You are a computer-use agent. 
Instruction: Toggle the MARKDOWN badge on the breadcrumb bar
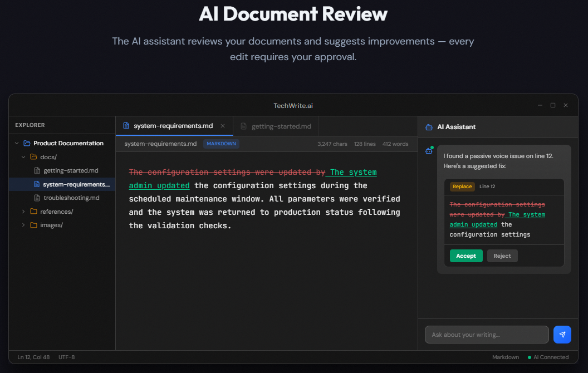[x=221, y=144]
